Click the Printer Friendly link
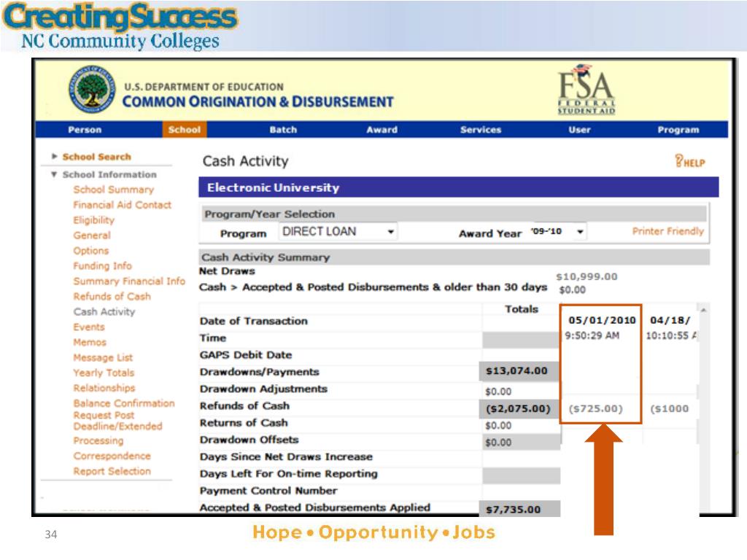The width and height of the screenshot is (747, 560). pos(668,231)
